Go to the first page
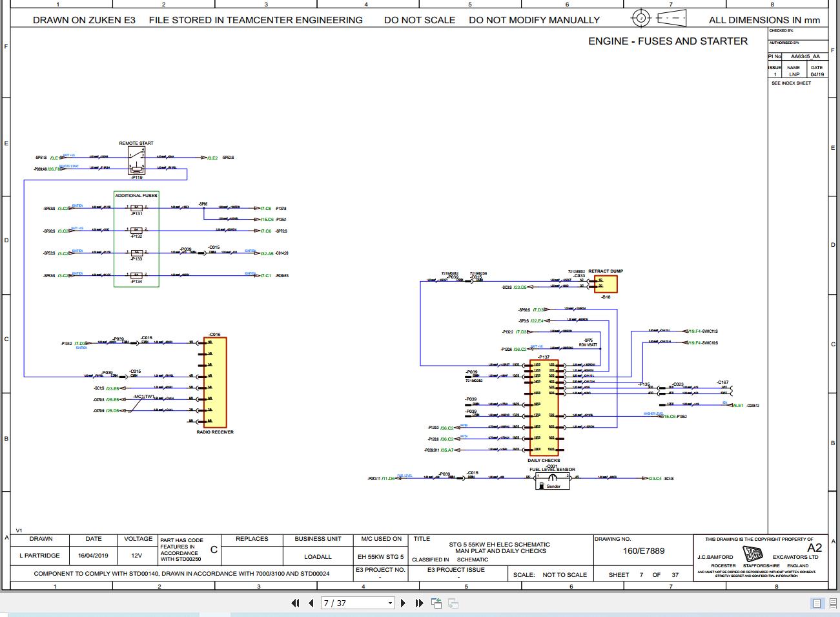 (x=296, y=603)
